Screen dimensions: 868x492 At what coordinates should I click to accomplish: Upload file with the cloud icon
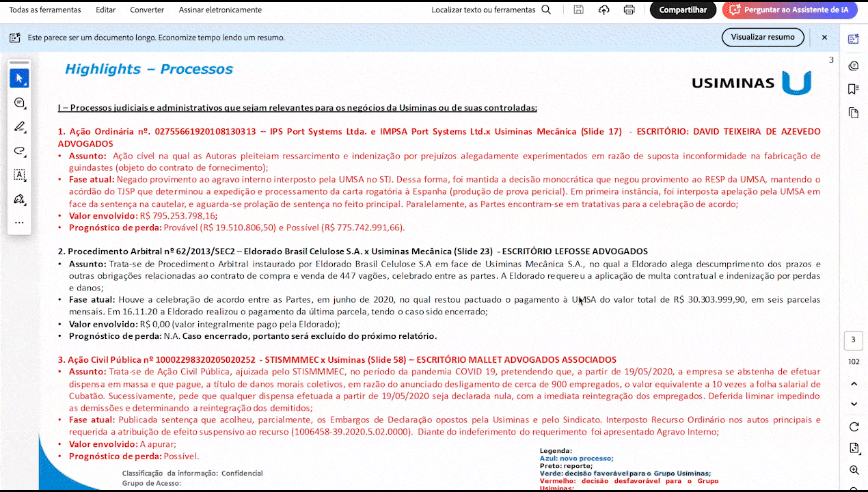click(603, 10)
